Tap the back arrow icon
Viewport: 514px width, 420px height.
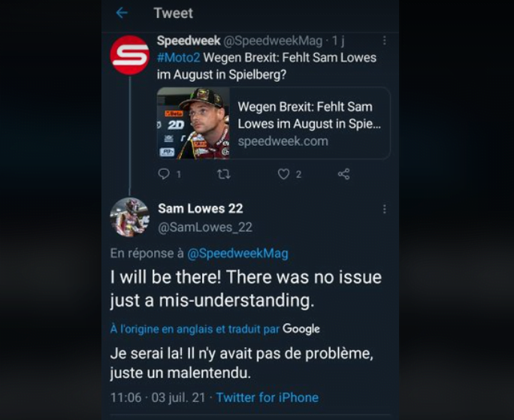(122, 14)
